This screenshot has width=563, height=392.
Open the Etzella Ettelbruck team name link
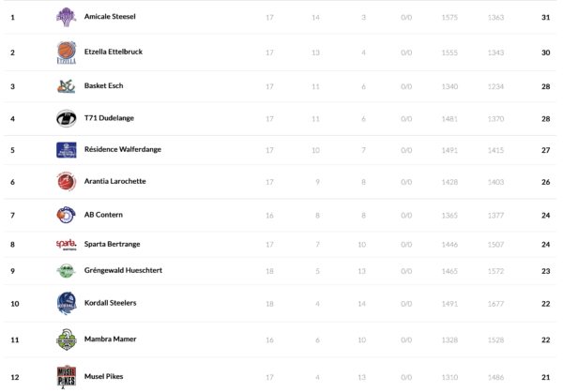114,52
